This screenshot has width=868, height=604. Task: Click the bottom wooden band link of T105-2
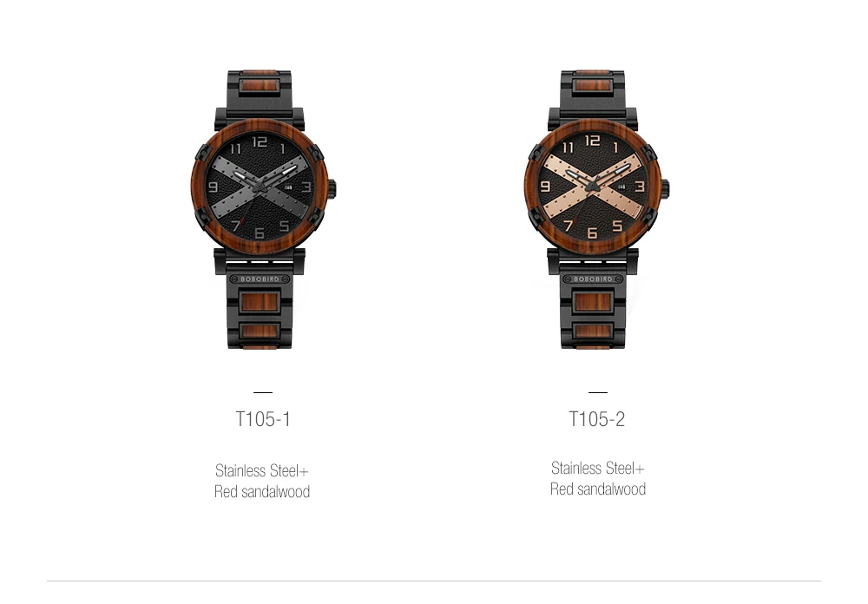[x=593, y=332]
